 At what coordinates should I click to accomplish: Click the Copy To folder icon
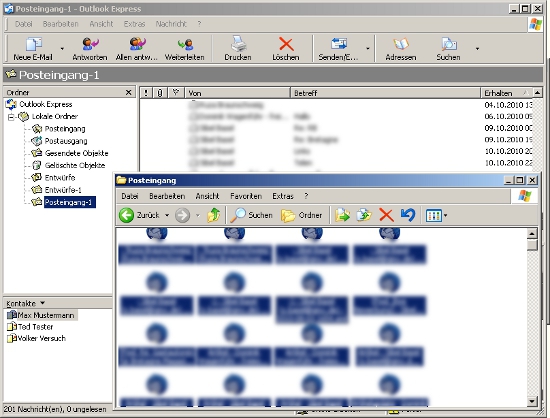[x=364, y=215]
